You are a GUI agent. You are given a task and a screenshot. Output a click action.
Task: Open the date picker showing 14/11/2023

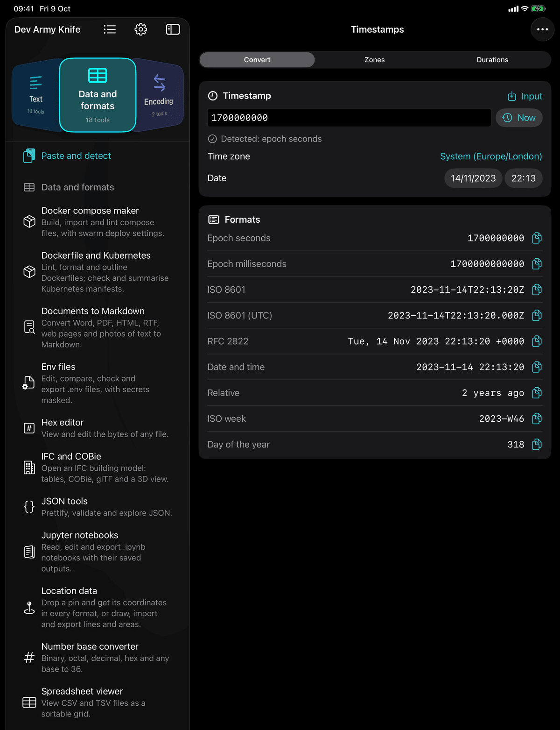(473, 178)
